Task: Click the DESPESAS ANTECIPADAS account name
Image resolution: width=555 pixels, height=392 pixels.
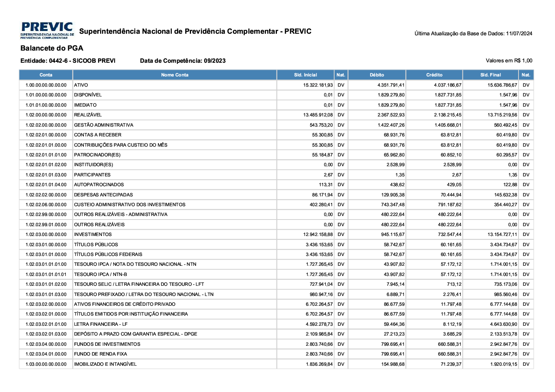Action: point(104,195)
